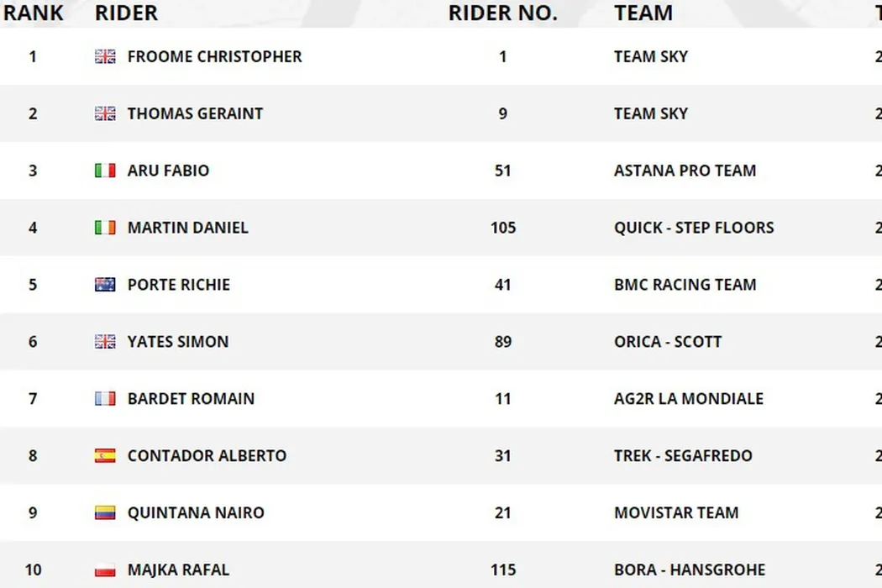This screenshot has width=882, height=588.
Task: Select the BMC Racing Team entry
Action: click(x=685, y=285)
